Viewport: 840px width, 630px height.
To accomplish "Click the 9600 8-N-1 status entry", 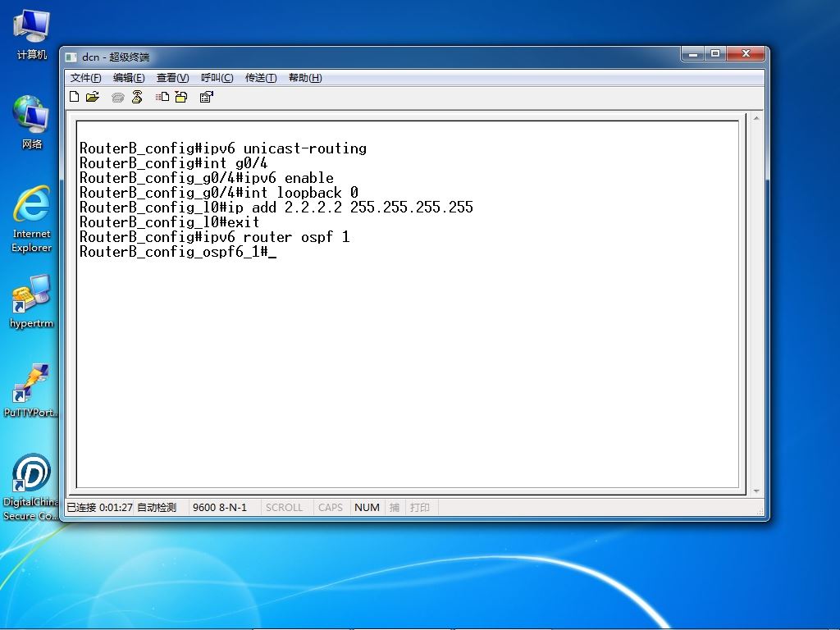I will [x=220, y=507].
